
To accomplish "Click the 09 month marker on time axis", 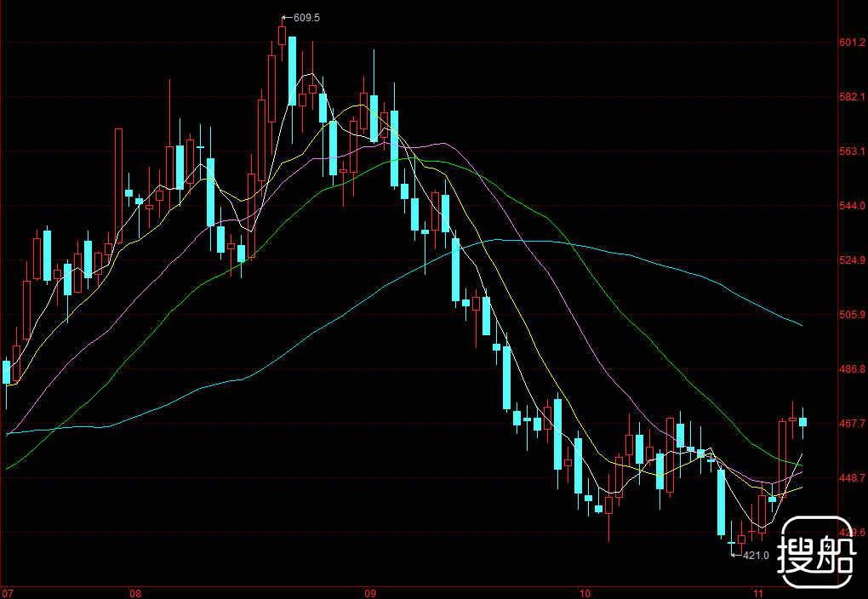I will [x=370, y=593].
